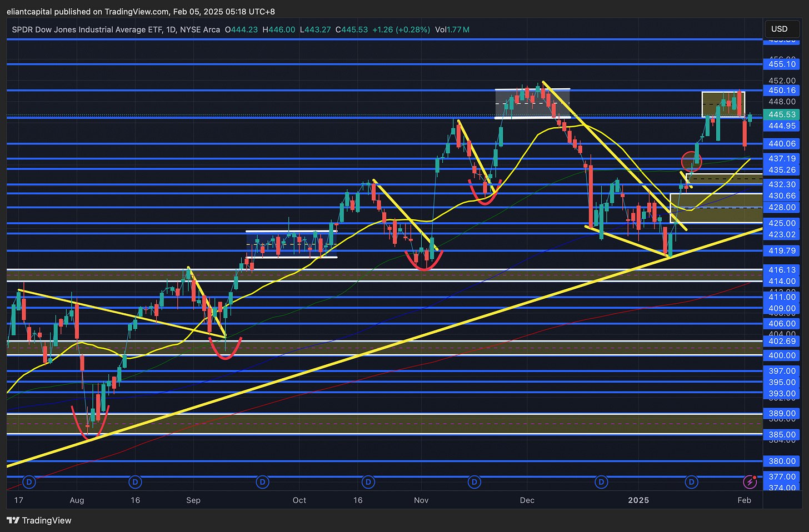Click the open value O444.23
Image resolution: width=809 pixels, height=532 pixels.
tap(241, 29)
